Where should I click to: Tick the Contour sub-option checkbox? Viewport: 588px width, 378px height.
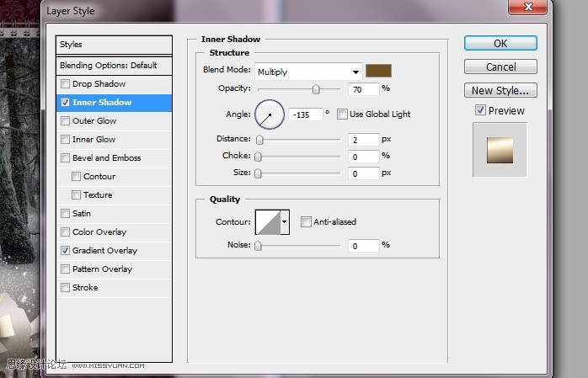pyautogui.click(x=76, y=176)
